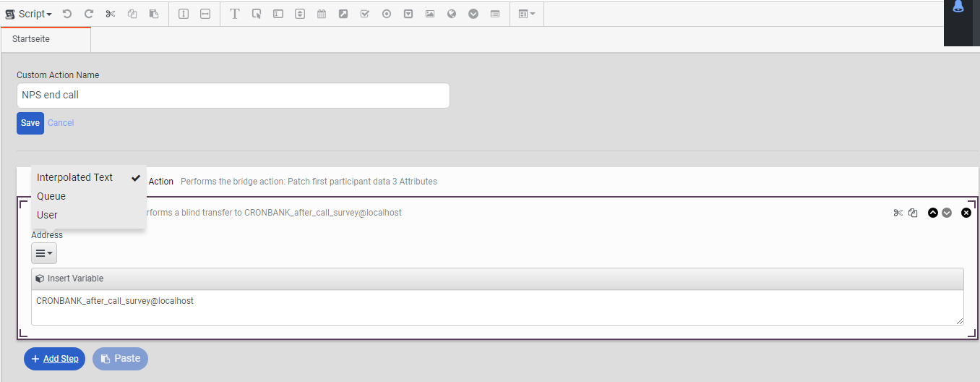Add the panel-with-header component from toolbar
This screenshot has height=382, width=980.
495,14
